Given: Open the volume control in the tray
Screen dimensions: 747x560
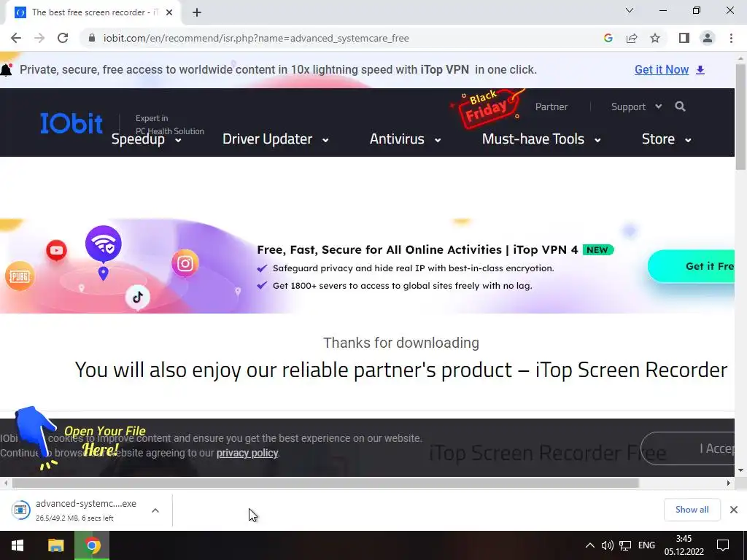Looking at the screenshot, I should coord(607,545).
